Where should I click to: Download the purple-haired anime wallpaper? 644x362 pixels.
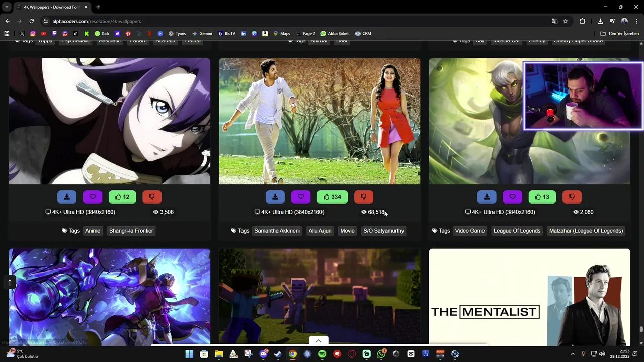(67, 197)
